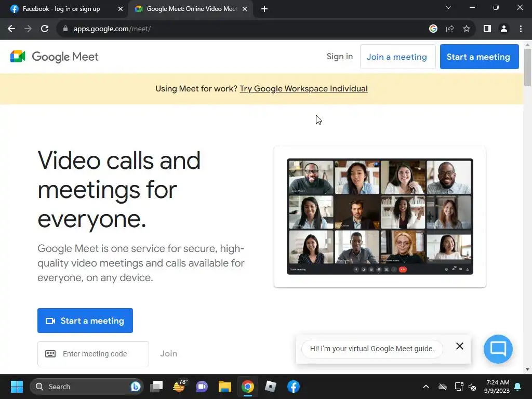Screen dimensions: 532x399
Task: Open Task View on the taskbar
Action: pos(157,387)
